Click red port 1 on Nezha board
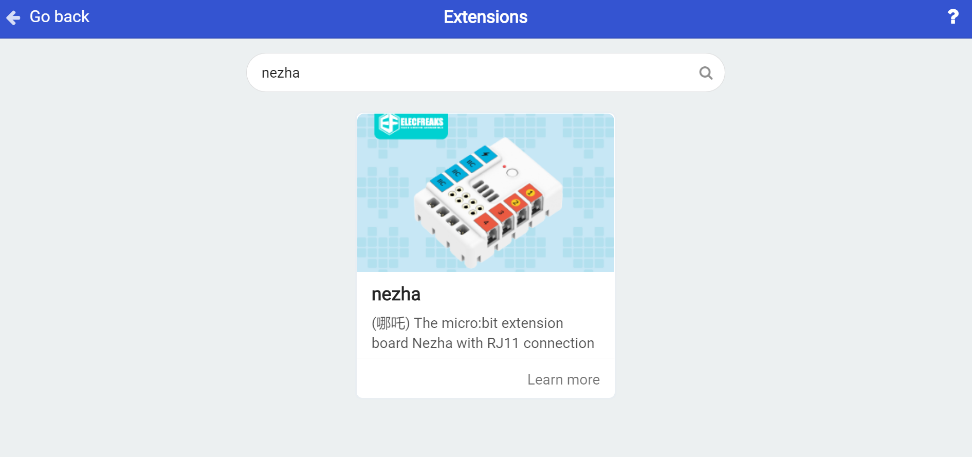The image size is (972, 457). coord(531,193)
